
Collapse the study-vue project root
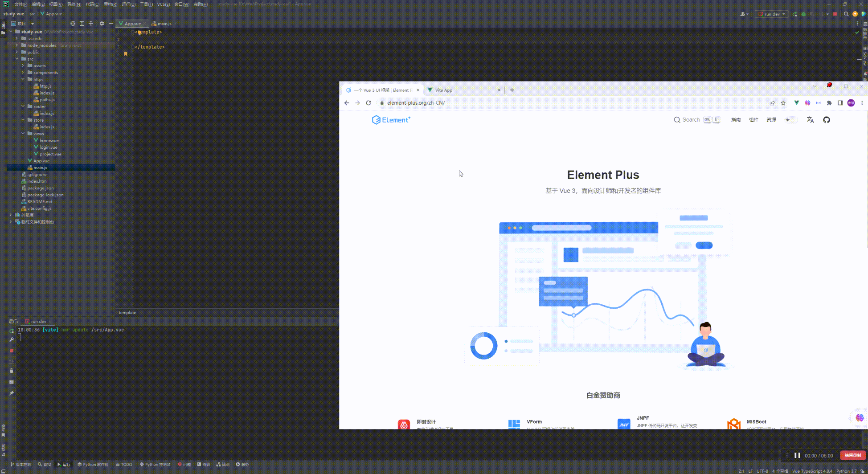11,32
